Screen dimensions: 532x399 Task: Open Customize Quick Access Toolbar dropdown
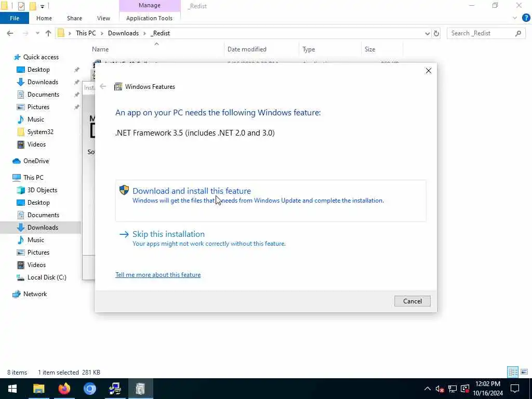click(x=42, y=6)
